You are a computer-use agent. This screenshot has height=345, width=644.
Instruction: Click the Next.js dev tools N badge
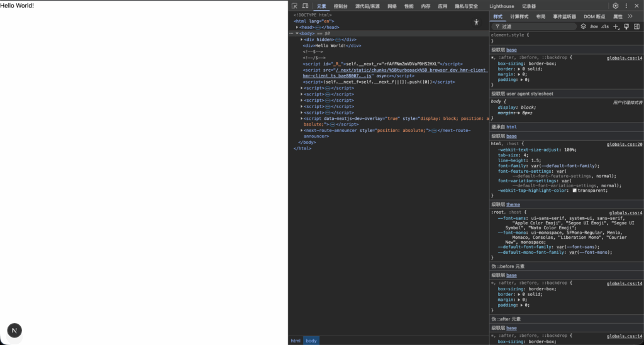pos(14,331)
